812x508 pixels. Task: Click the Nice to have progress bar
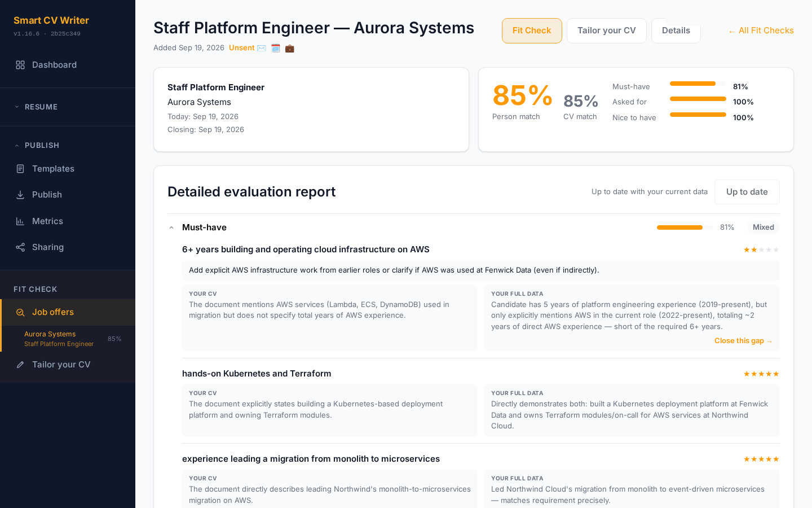click(698, 115)
